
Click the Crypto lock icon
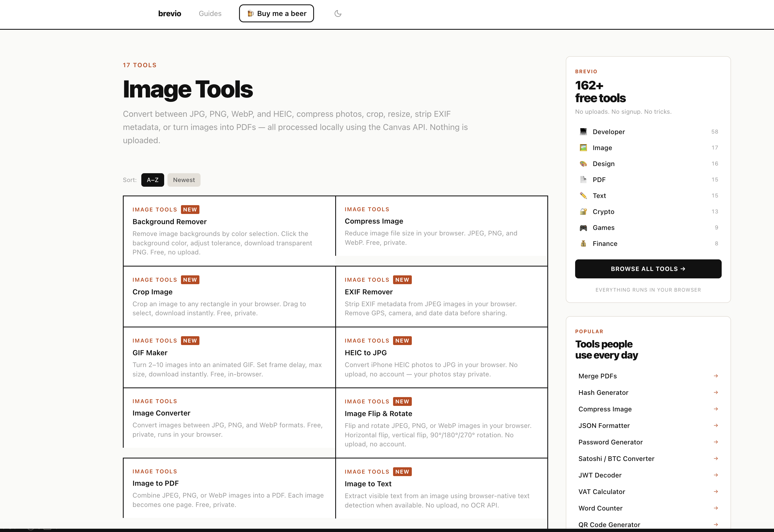point(583,212)
